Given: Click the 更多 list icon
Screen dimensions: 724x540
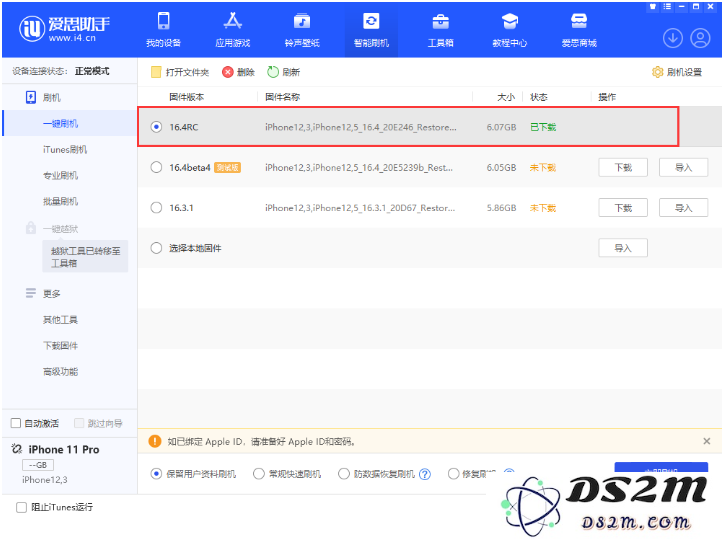Looking at the screenshot, I should [x=30, y=294].
